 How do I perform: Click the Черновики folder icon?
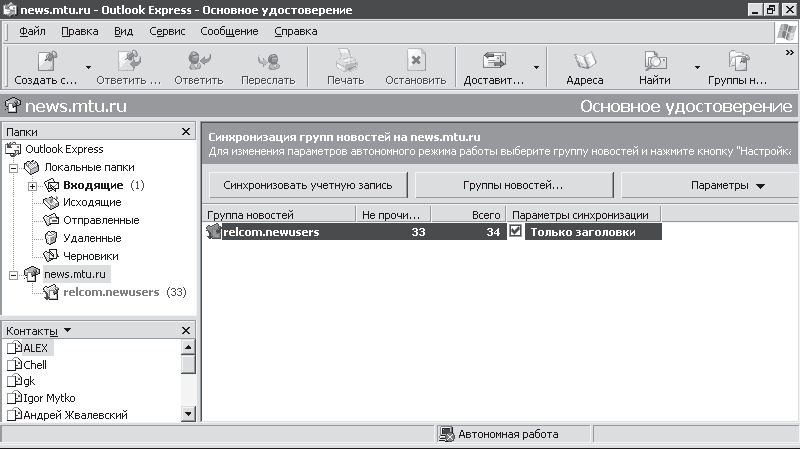pos(51,255)
